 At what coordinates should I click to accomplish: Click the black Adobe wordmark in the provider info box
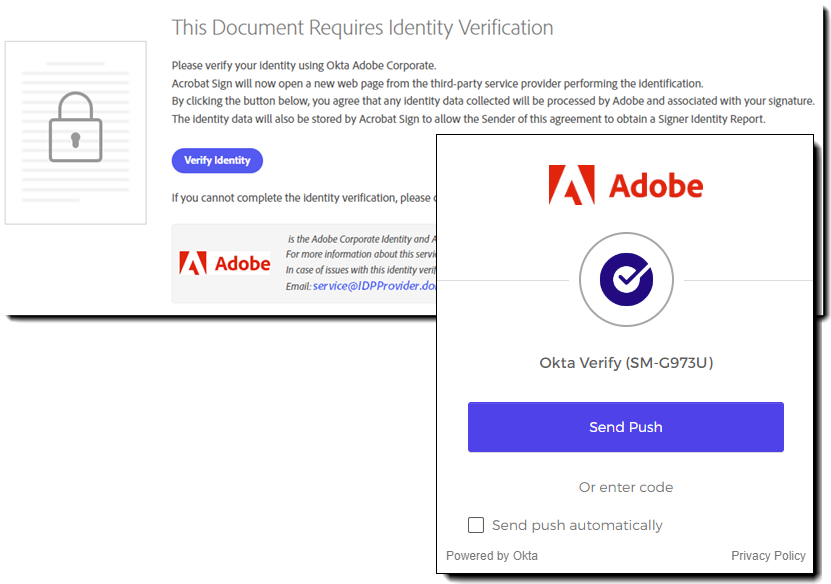pyautogui.click(x=242, y=263)
